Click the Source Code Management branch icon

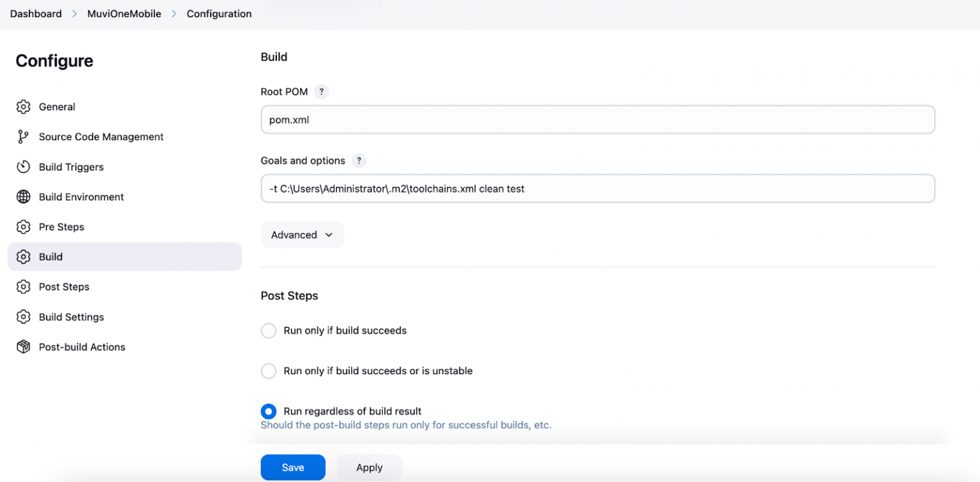point(24,136)
